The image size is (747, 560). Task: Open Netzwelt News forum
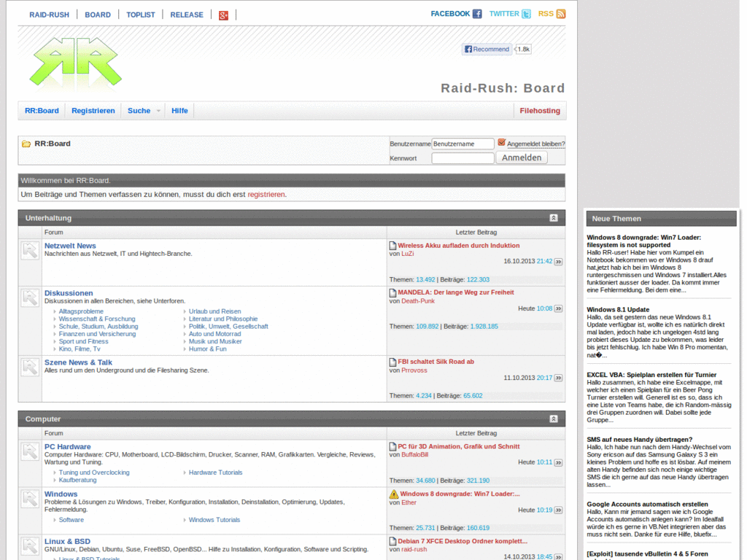coord(70,246)
